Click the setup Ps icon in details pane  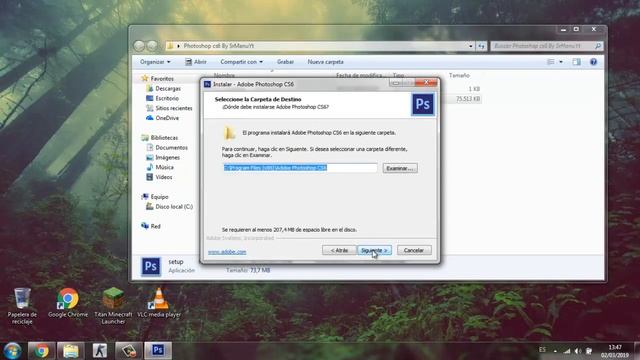pos(151,267)
